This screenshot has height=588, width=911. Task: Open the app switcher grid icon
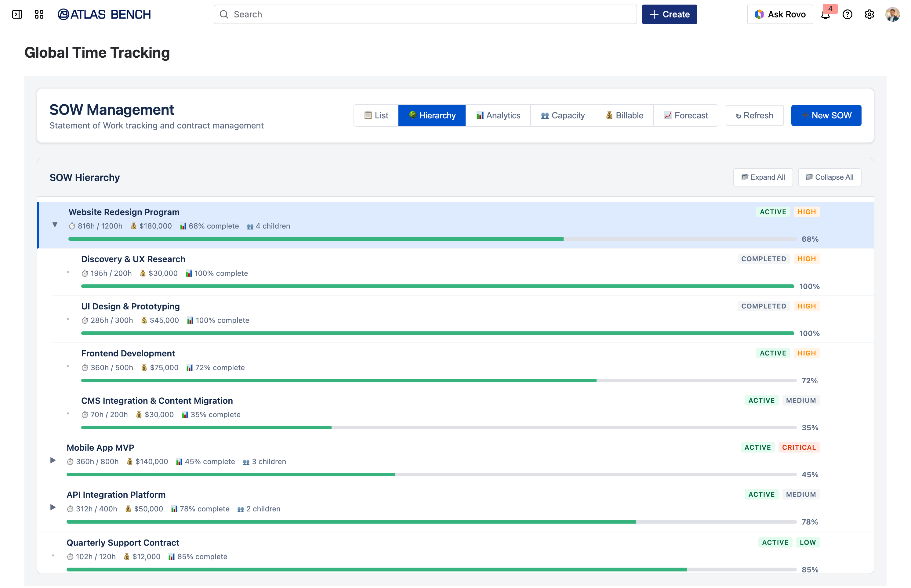coord(39,15)
